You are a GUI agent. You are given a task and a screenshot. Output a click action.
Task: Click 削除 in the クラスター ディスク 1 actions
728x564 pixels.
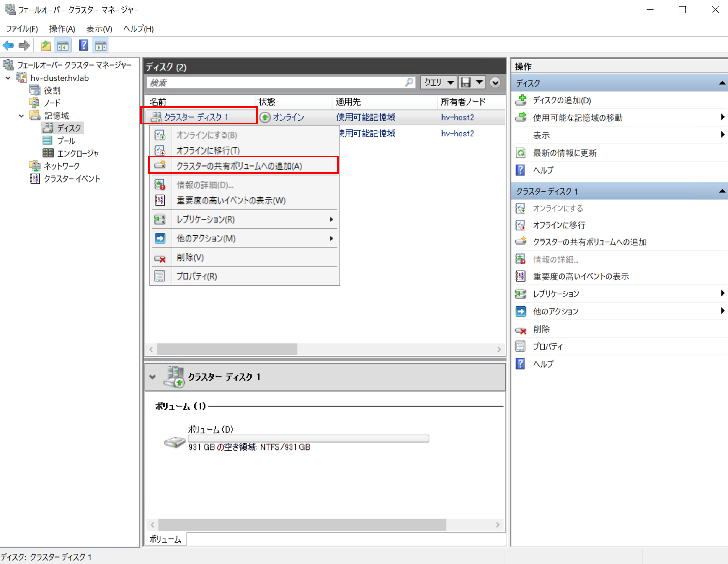coord(541,329)
